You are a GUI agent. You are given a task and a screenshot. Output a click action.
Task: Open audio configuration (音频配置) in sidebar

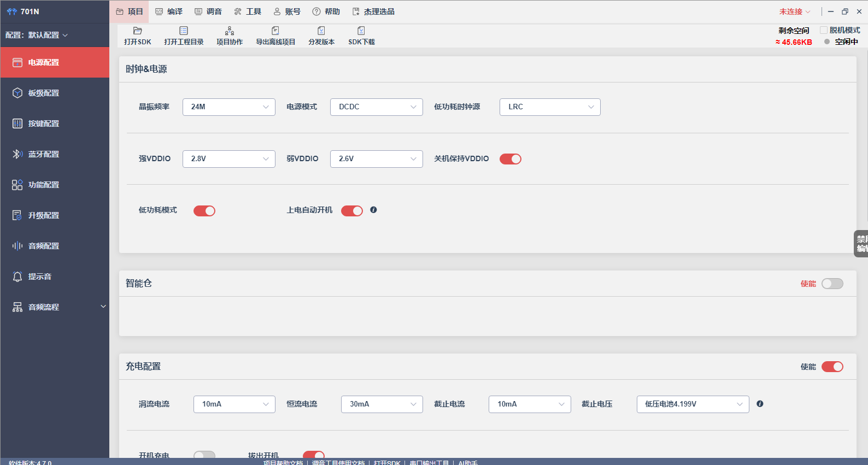[x=55, y=246]
